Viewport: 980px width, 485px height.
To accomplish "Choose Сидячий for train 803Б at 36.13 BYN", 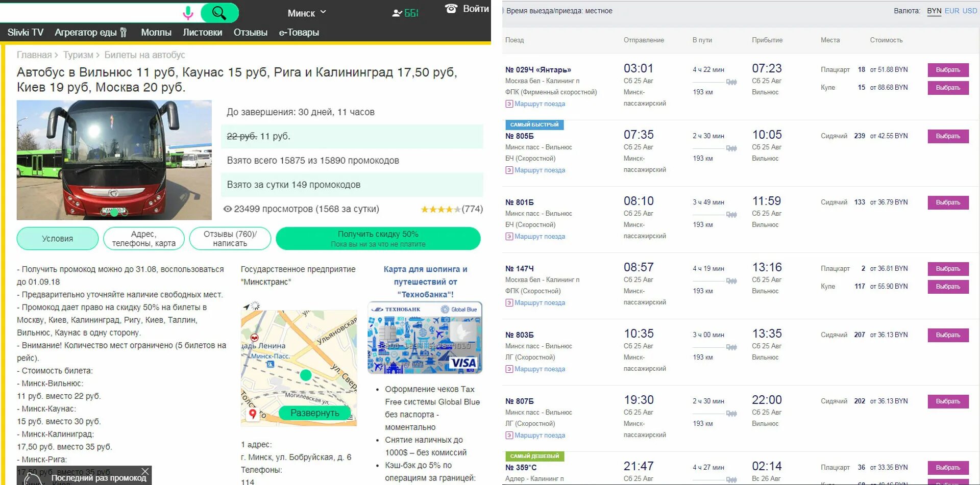I will coord(948,335).
